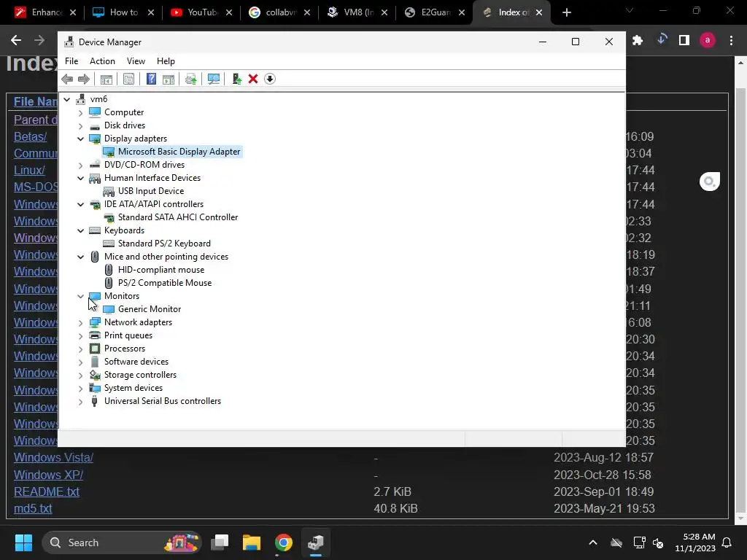Open the View menu
Image resolution: width=747 pixels, height=560 pixels.
click(x=136, y=61)
